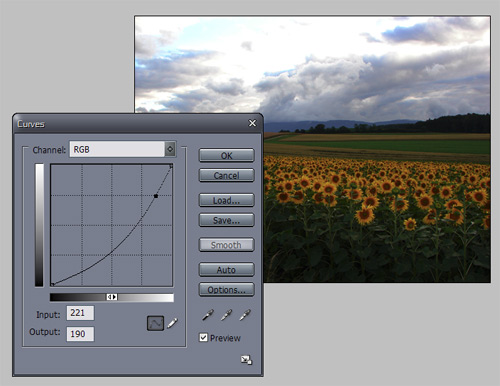The image size is (500, 386).
Task: Click the Channel: label
Action: (x=49, y=150)
